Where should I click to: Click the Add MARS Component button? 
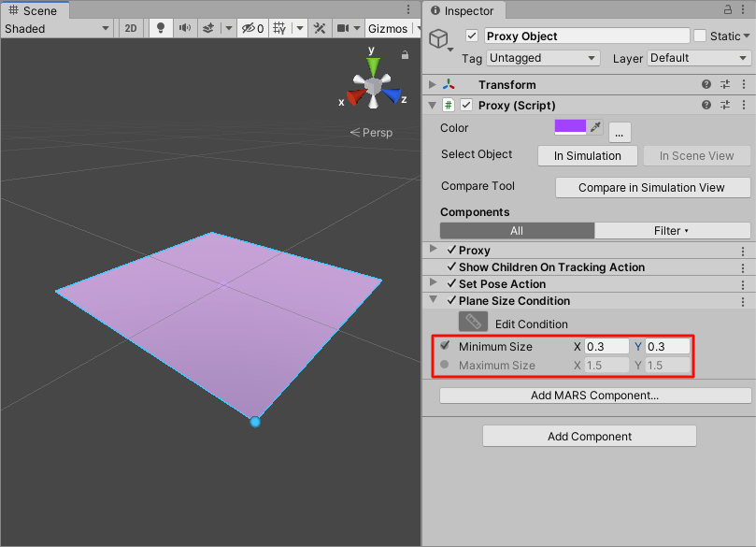pos(595,396)
